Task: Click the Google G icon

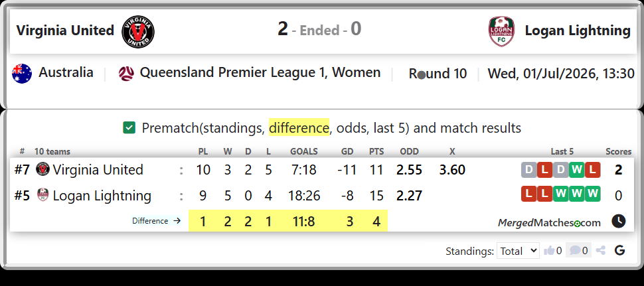Action: [620, 250]
